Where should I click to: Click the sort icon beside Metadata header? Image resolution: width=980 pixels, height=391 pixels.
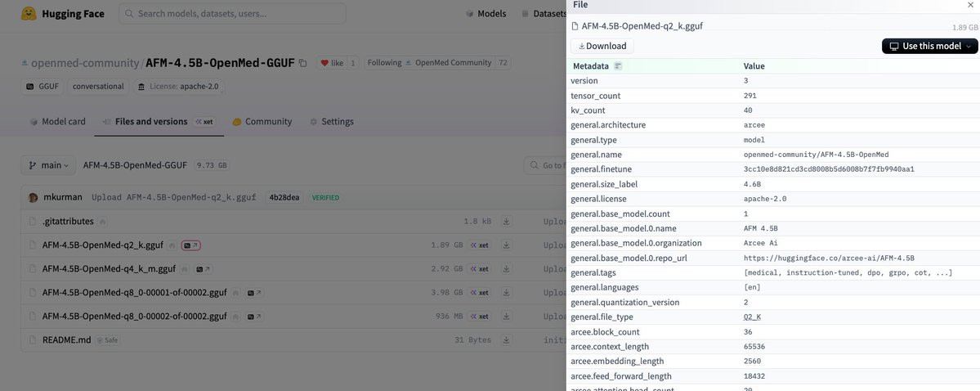[619, 66]
